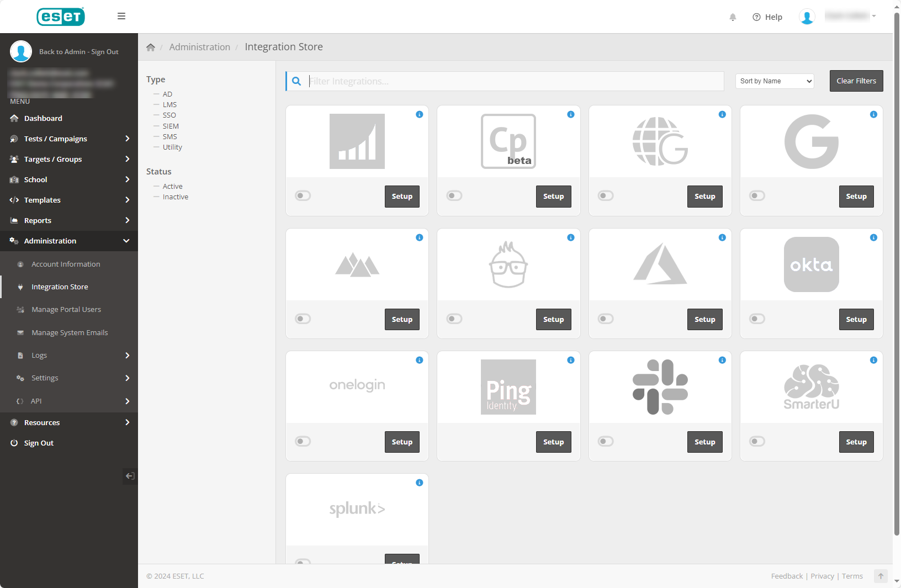Expand the API submenu

(69, 401)
